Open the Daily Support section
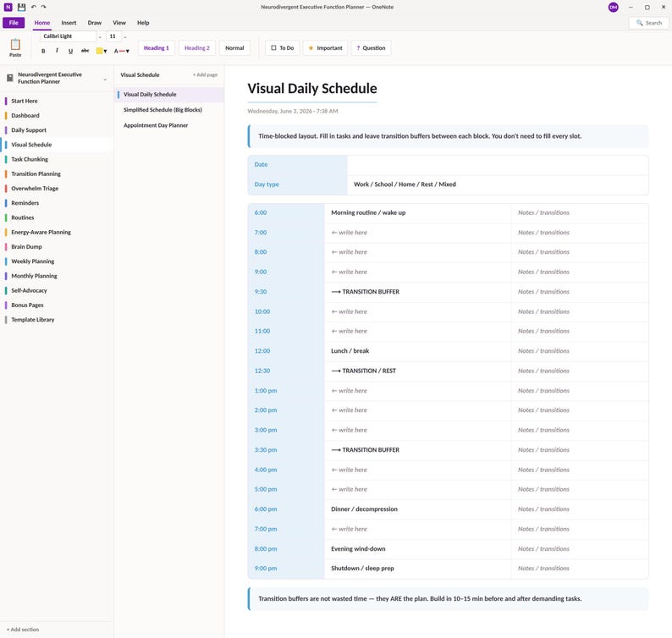This screenshot has height=638, width=672. coord(57,130)
